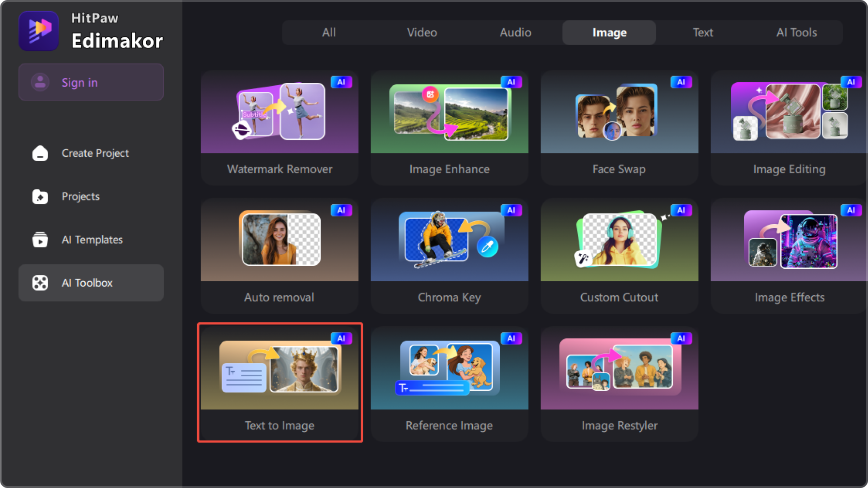Open the Watermark Remover tool thumbnail

[279, 112]
